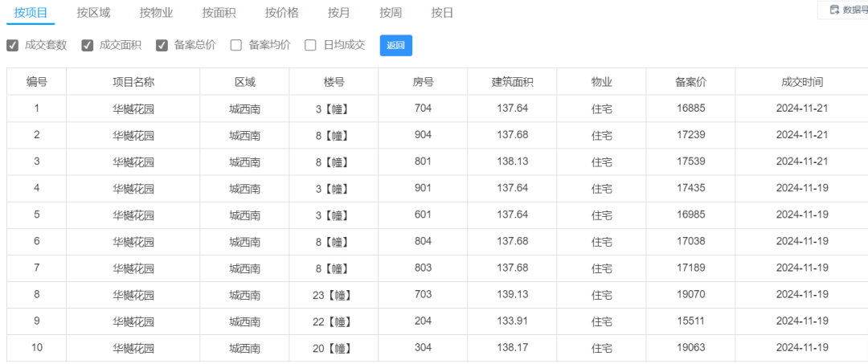868x364 pixels.
Task: Open the 按月 tab
Action: coord(339,13)
